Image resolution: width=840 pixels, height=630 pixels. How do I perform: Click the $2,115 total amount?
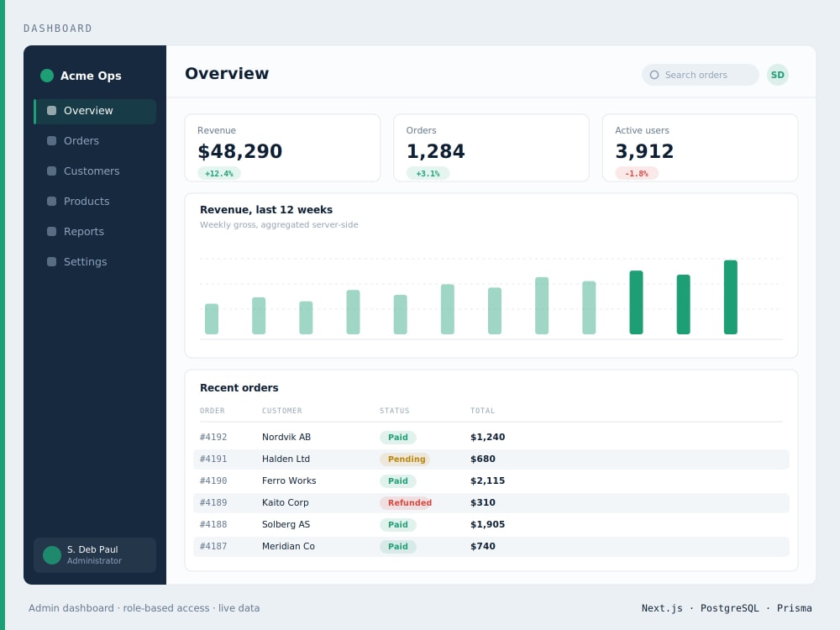pyautogui.click(x=487, y=481)
